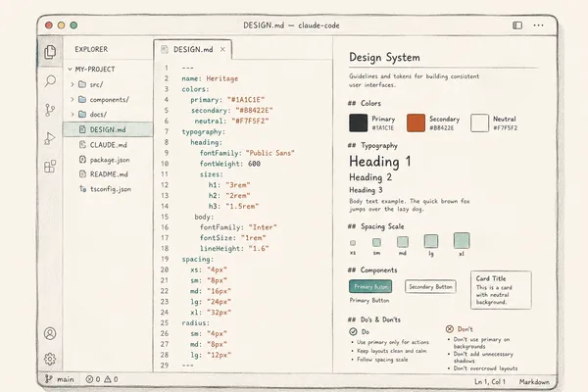
Task: Click the xl spacing square
Action: [x=462, y=240]
